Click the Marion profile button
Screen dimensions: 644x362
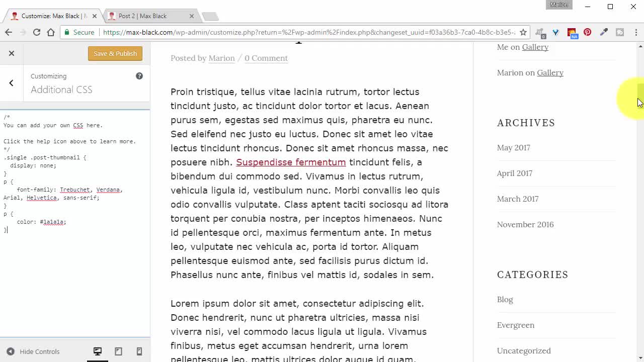click(559, 5)
